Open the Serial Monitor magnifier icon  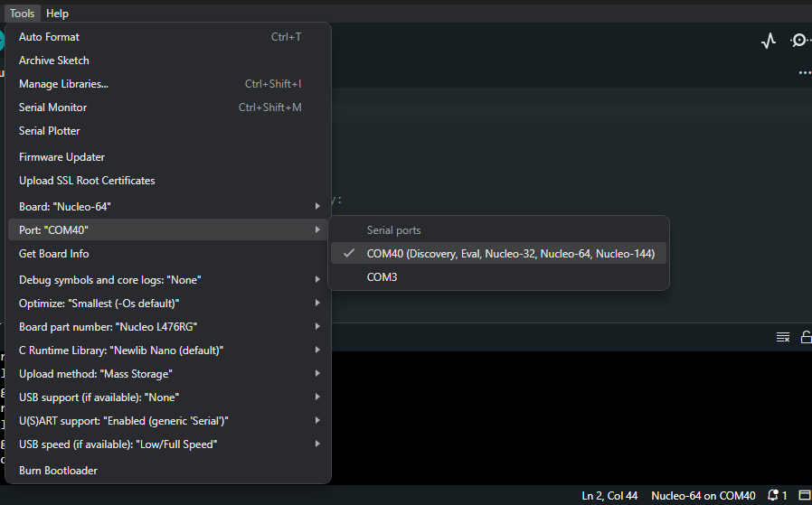click(800, 41)
